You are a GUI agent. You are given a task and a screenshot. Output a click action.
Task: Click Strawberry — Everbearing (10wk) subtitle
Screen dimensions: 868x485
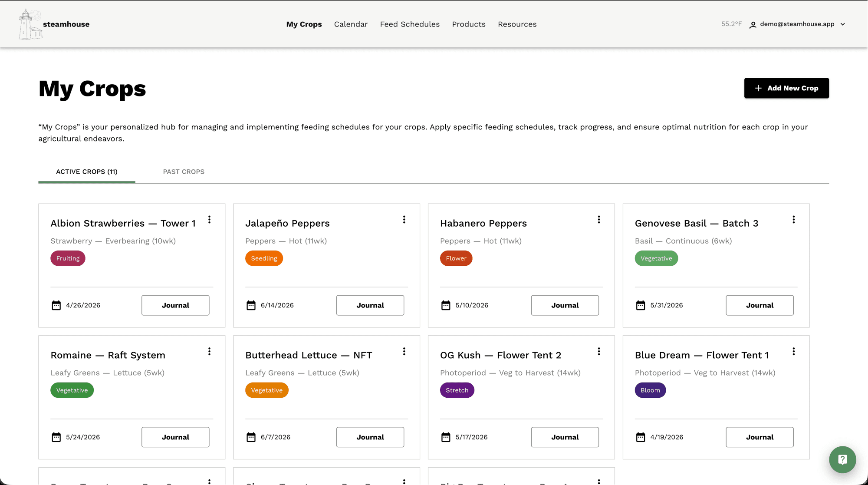point(113,241)
